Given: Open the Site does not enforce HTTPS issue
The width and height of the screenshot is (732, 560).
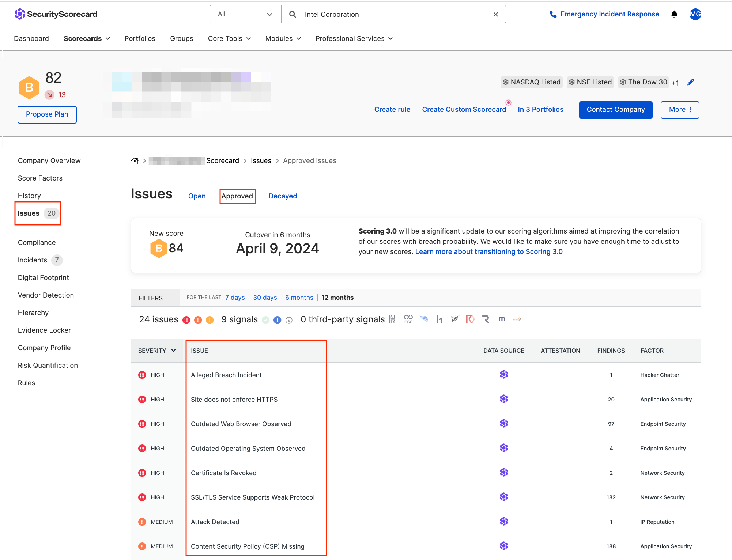Looking at the screenshot, I should pos(234,400).
